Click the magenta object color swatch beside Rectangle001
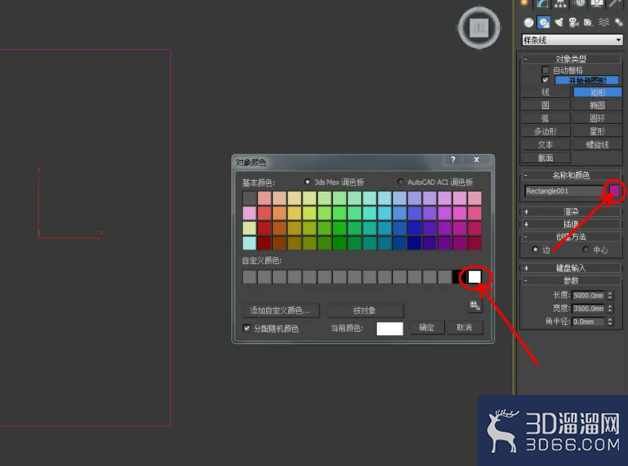Viewport: 628px width, 466px height. (x=614, y=191)
